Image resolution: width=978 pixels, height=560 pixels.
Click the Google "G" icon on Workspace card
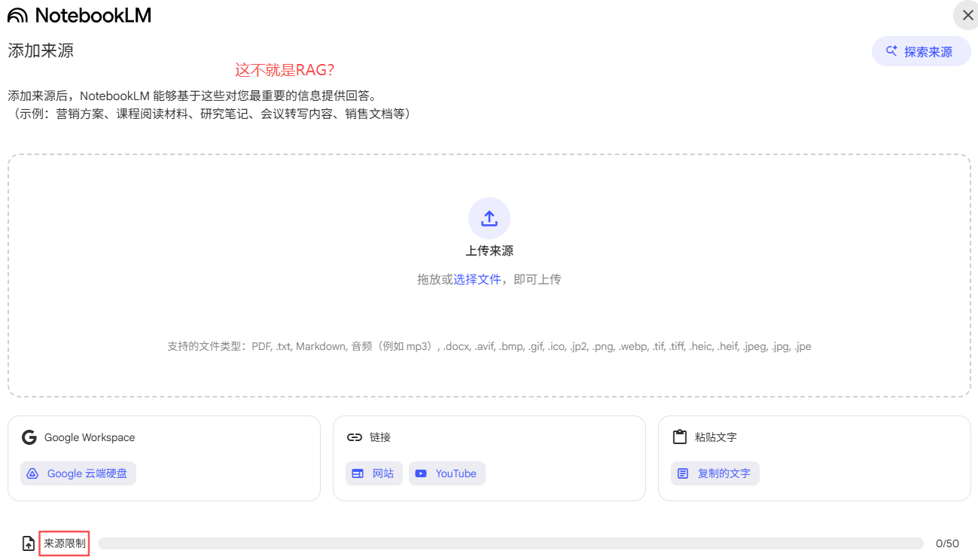point(29,437)
